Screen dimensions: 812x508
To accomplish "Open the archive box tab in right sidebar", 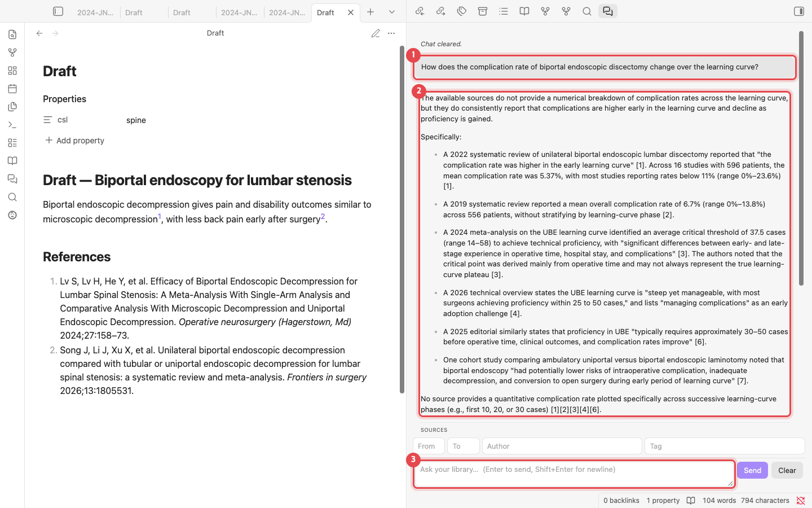I will (x=483, y=11).
